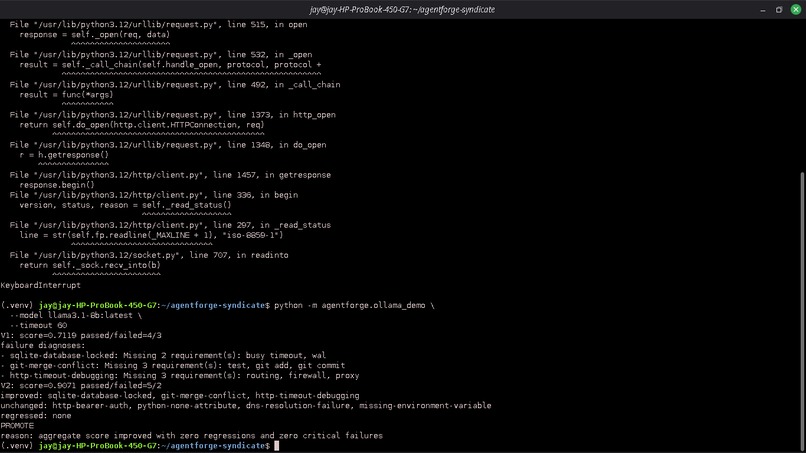Click the '--timeout 60' argument line
The height and width of the screenshot is (453, 806).
coord(39,325)
